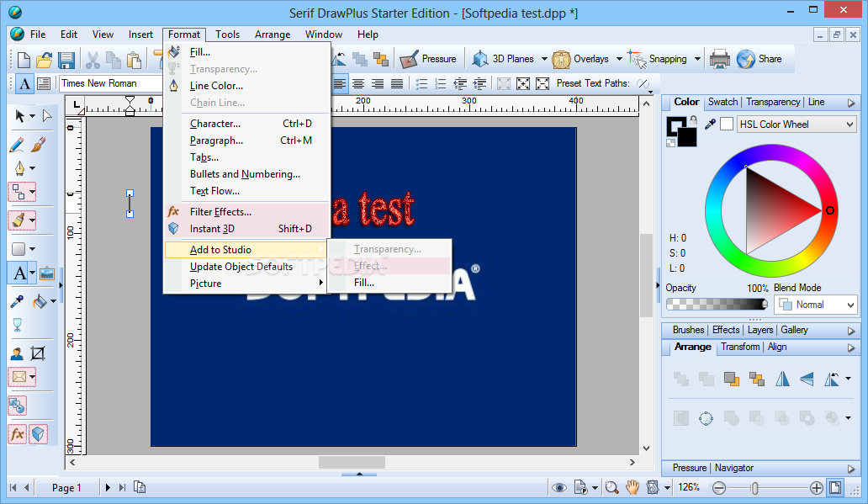Click Bring to Front icon in Arrange
868x504 pixels.
(x=732, y=379)
